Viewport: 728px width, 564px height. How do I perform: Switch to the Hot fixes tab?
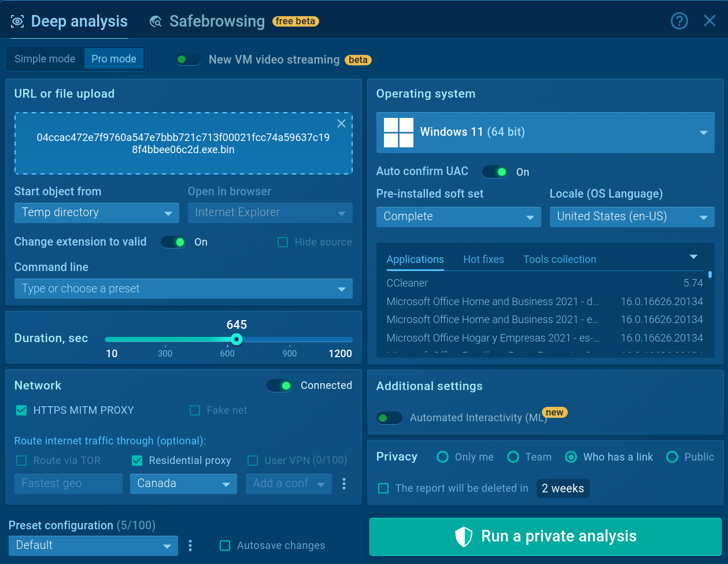point(483,259)
